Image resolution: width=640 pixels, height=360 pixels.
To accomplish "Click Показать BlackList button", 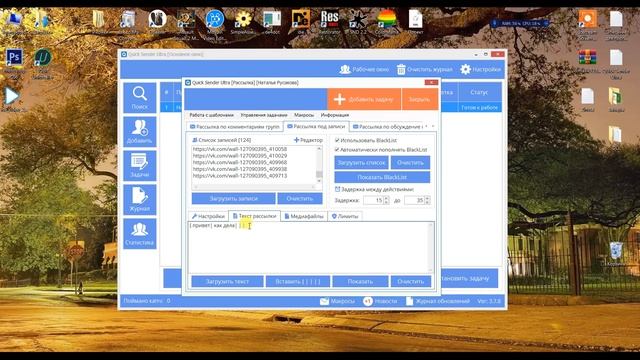I will pyautogui.click(x=382, y=177).
